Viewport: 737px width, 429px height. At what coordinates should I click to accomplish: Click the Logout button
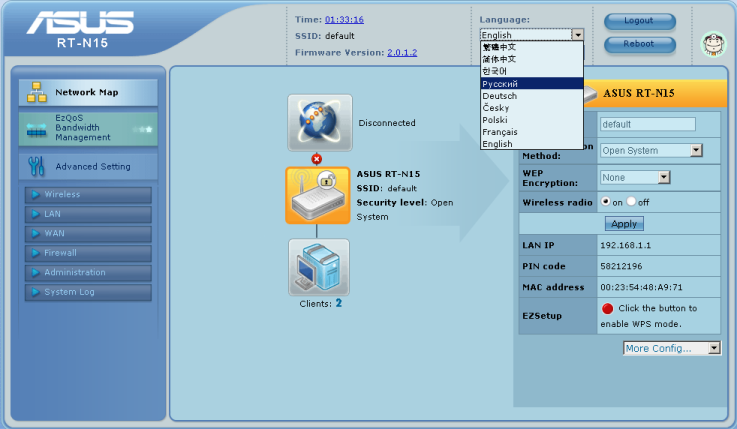[x=640, y=21]
